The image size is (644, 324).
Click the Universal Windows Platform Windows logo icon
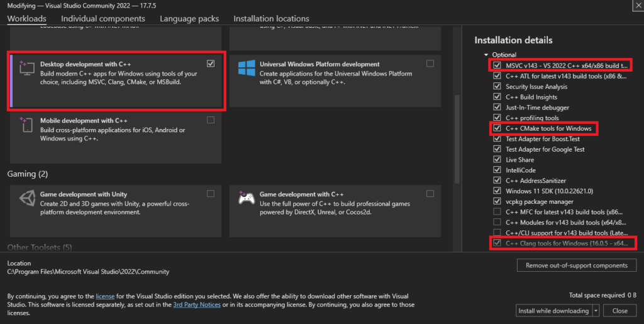(247, 68)
